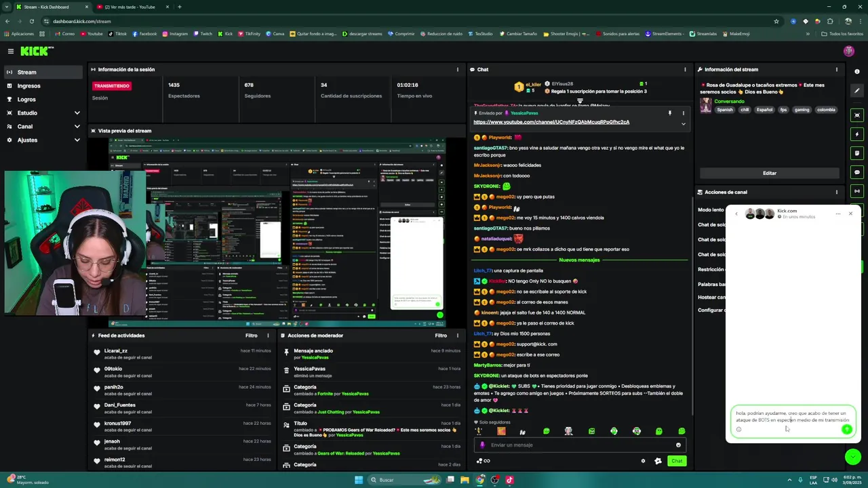Open the Todos los favoritos folder

842,34
